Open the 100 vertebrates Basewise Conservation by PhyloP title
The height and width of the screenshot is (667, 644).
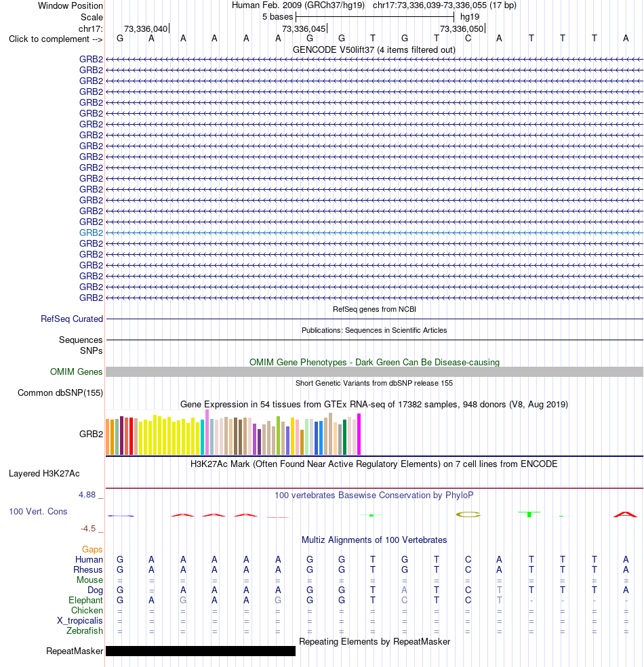point(374,495)
